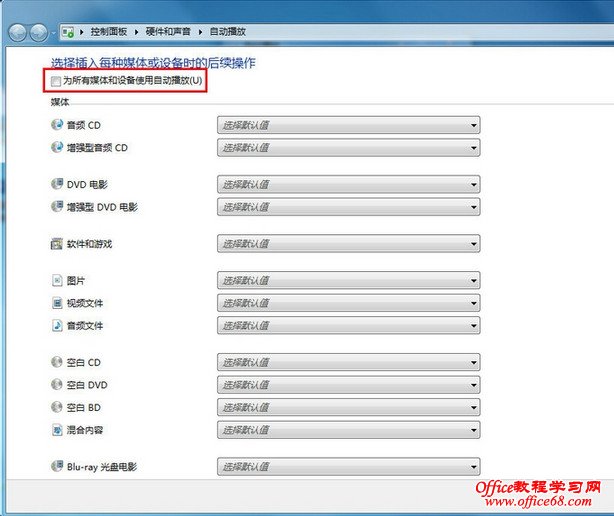614x516 pixels.
Task: Click the 空白 DVD disc icon
Action: click(57, 384)
